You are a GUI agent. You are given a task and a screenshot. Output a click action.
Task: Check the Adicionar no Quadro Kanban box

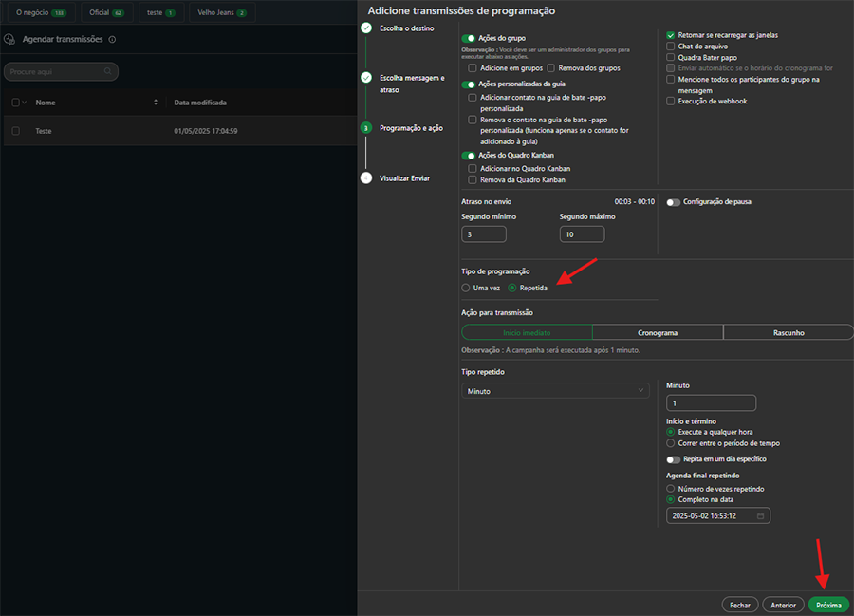(473, 168)
